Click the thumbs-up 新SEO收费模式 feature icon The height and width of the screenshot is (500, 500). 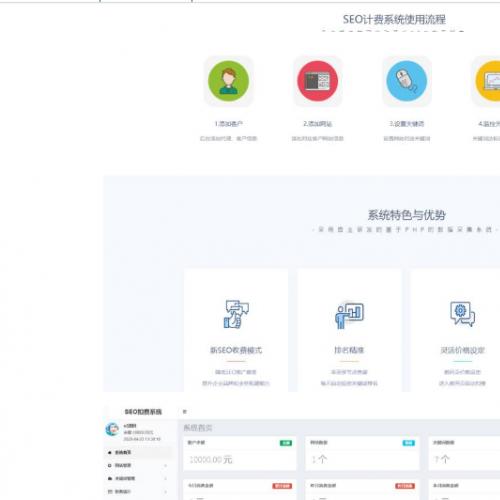coord(236,314)
